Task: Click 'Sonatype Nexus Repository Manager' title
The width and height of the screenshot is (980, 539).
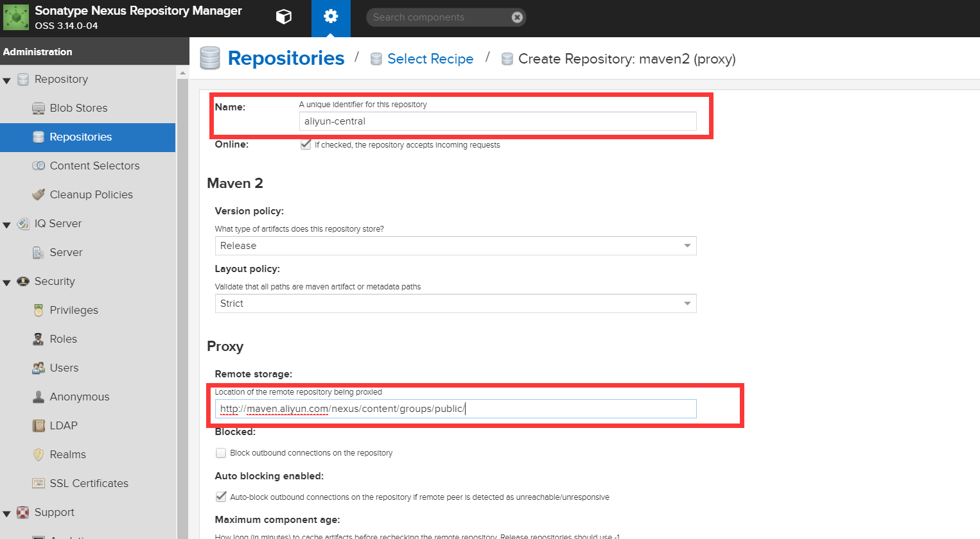Action: [138, 11]
